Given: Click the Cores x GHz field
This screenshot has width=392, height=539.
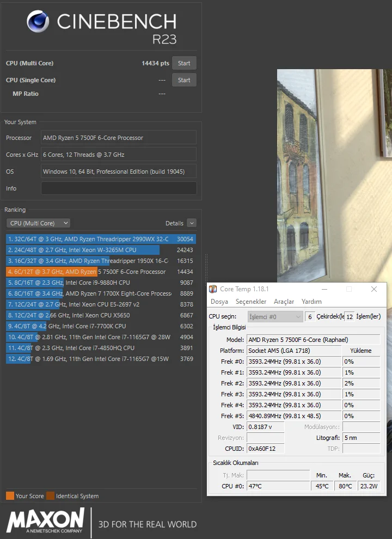Looking at the screenshot, I should pos(119,154).
